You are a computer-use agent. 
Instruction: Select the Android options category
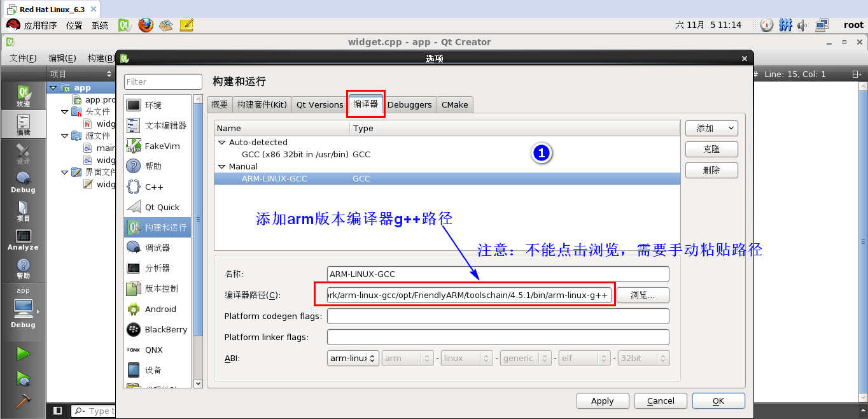(157, 309)
